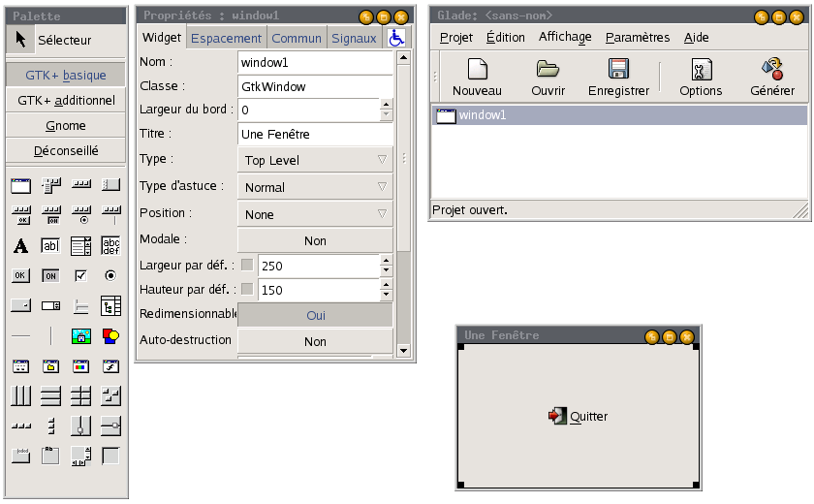The height and width of the screenshot is (504, 814).
Task: Click the Générer toolbar icon
Action: (772, 69)
